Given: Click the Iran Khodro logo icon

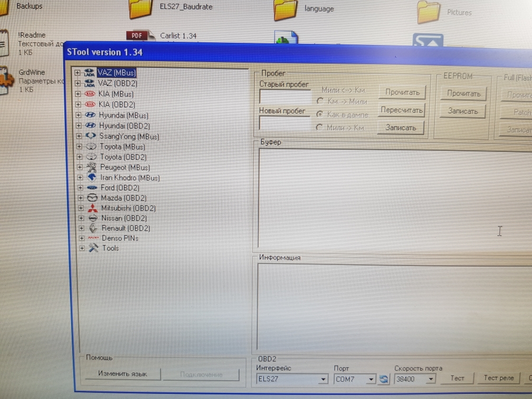Looking at the screenshot, I should point(92,177).
